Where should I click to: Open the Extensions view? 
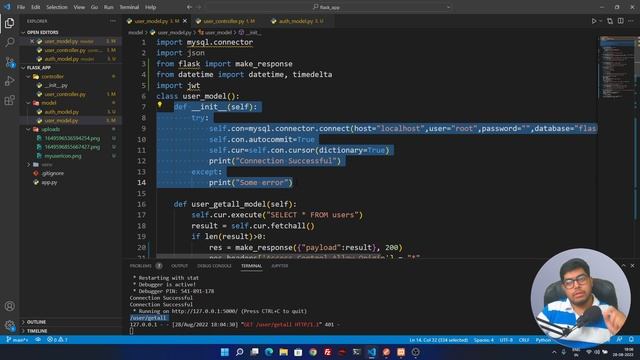9,100
